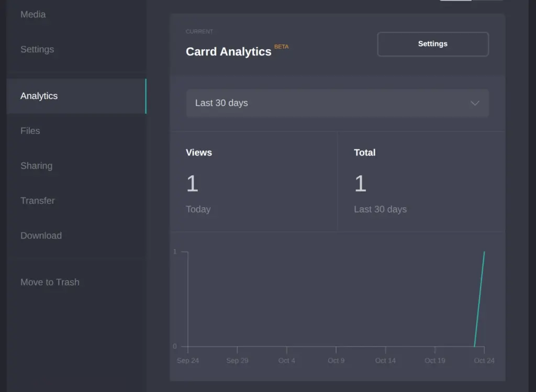
Task: Click the Oct 14 chart axis label
Action: tap(385, 361)
